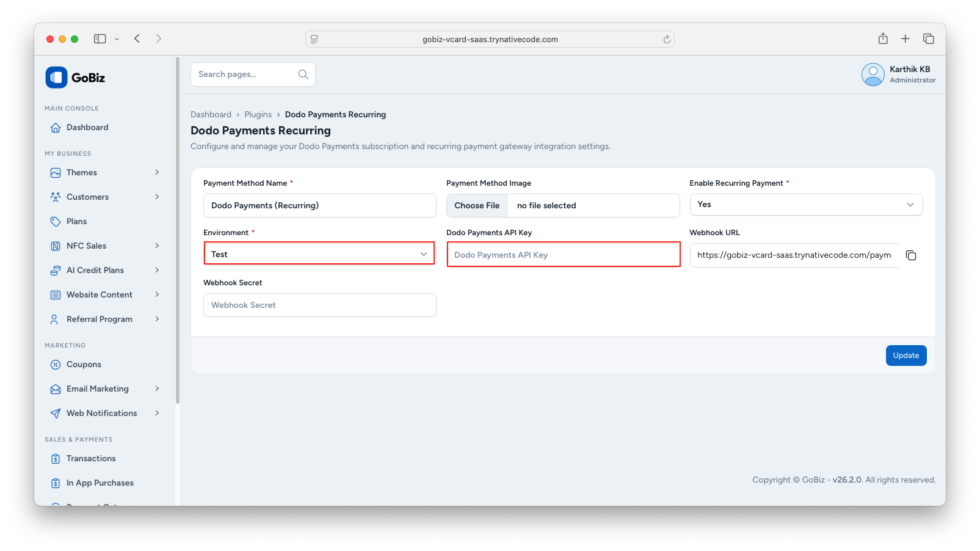This screenshot has width=980, height=551.
Task: Click the 'Administrator' role label
Action: pyautogui.click(x=913, y=81)
